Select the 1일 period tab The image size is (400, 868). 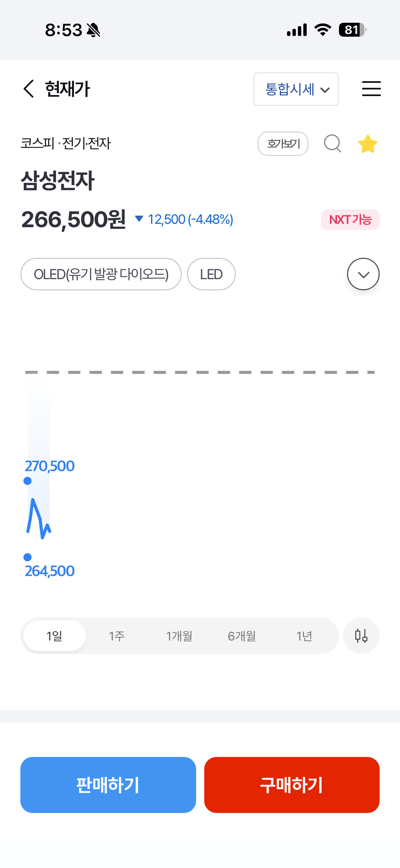coord(54,636)
